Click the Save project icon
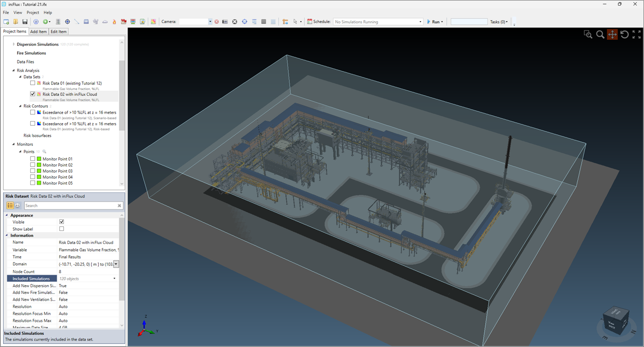The height and width of the screenshot is (347, 644). coord(25,22)
